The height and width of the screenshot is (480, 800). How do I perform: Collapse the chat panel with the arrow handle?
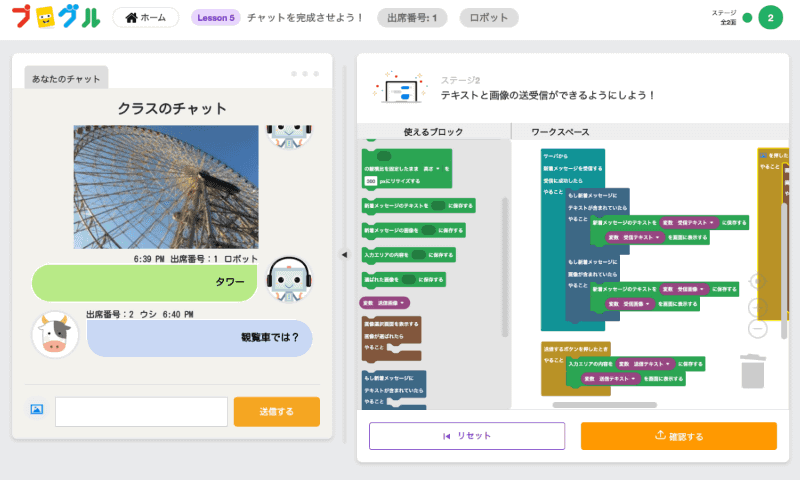[344, 254]
